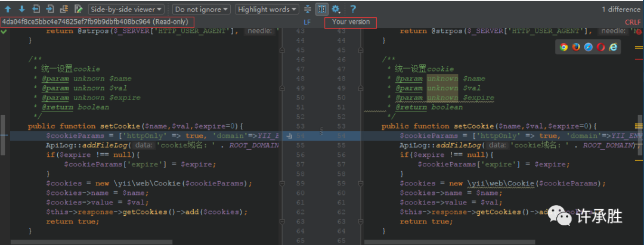Viewport: 644px width, 245px height.
Task: Click '@return boolean' in left pane
Action: pyautogui.click(x=75, y=107)
